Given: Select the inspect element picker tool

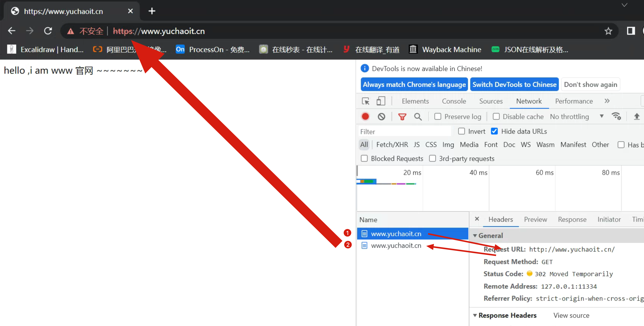Looking at the screenshot, I should pos(365,101).
